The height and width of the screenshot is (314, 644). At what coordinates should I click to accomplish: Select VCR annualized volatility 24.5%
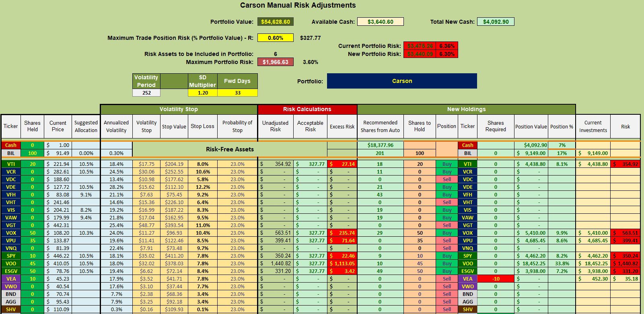pyautogui.click(x=116, y=172)
